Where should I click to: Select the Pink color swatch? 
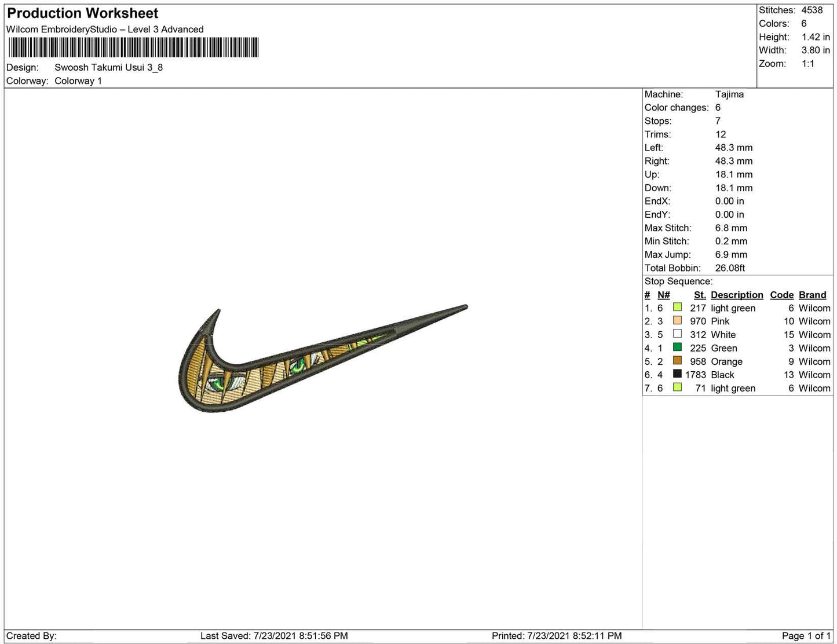pos(677,321)
